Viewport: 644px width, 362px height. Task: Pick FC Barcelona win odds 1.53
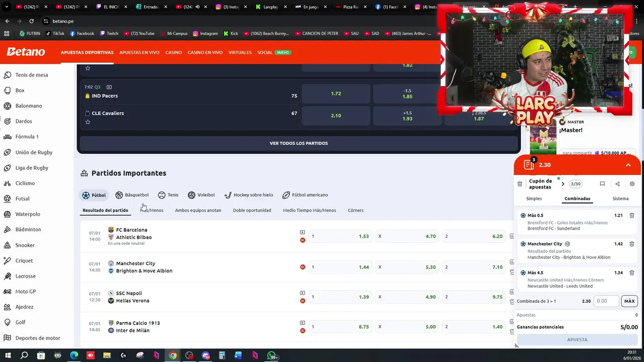tap(341, 236)
